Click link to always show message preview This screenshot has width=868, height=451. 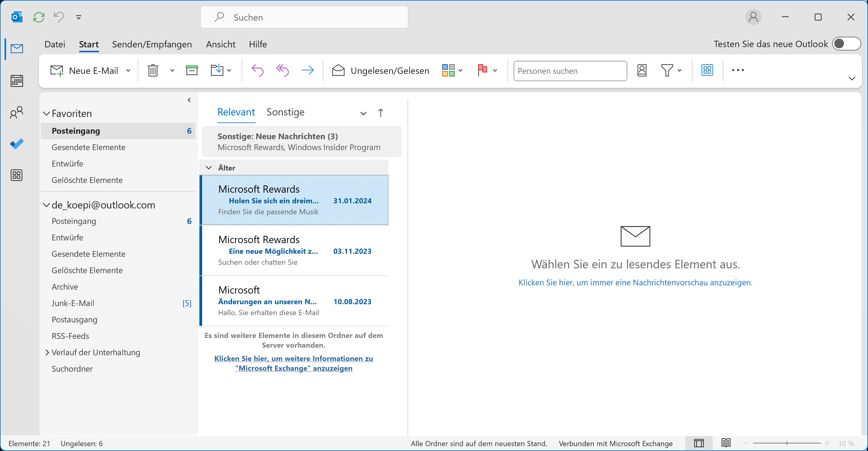635,282
